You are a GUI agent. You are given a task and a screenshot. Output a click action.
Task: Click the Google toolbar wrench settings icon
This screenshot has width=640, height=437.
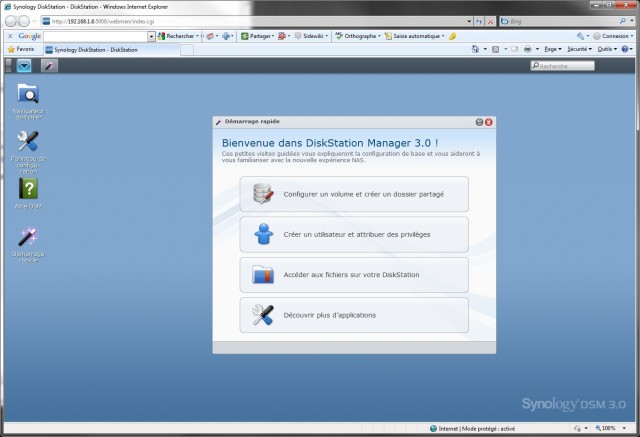580,36
